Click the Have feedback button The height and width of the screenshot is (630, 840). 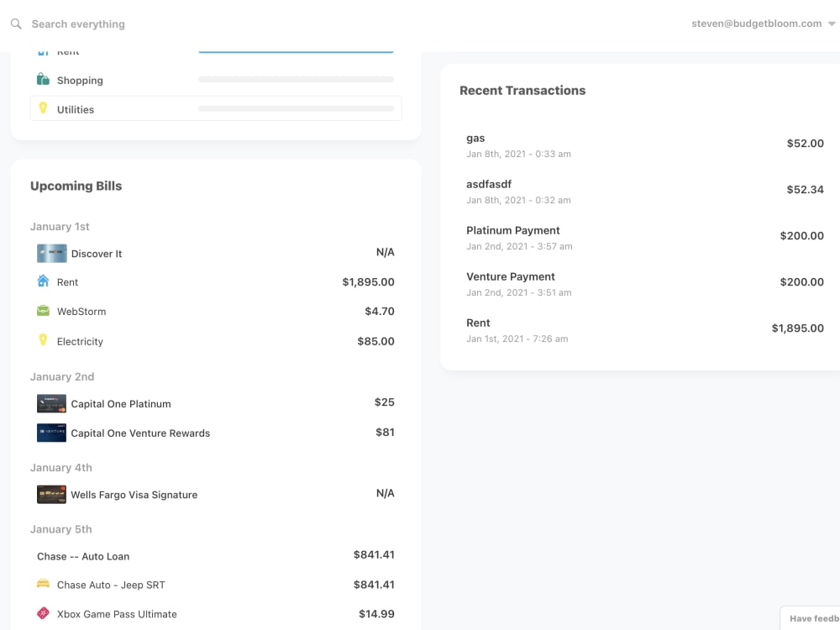pyautogui.click(x=813, y=617)
